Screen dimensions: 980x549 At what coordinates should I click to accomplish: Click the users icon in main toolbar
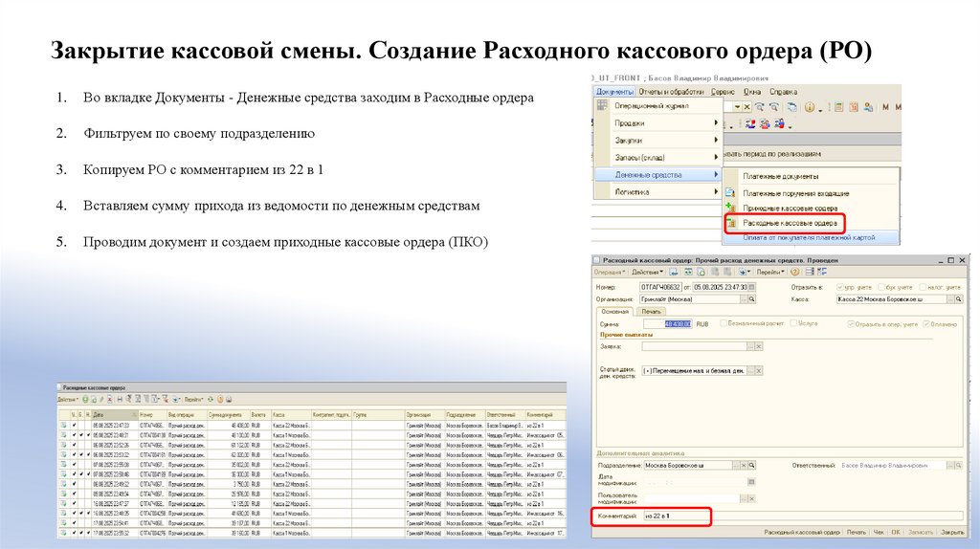(868, 107)
